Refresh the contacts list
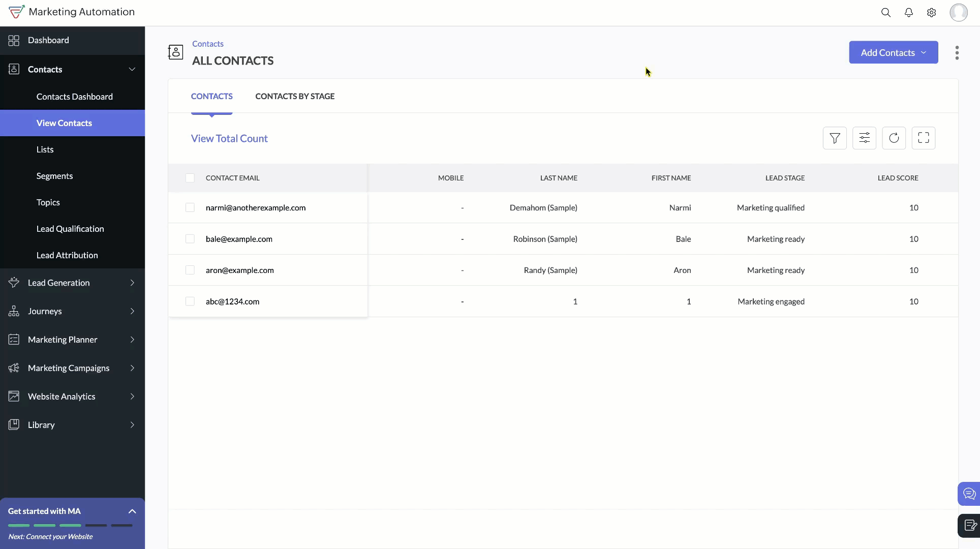Screen dimensions: 980x549 click(894, 138)
